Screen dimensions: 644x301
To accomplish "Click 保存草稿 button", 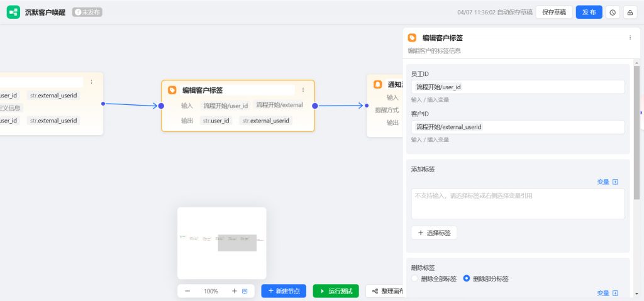I will [553, 13].
